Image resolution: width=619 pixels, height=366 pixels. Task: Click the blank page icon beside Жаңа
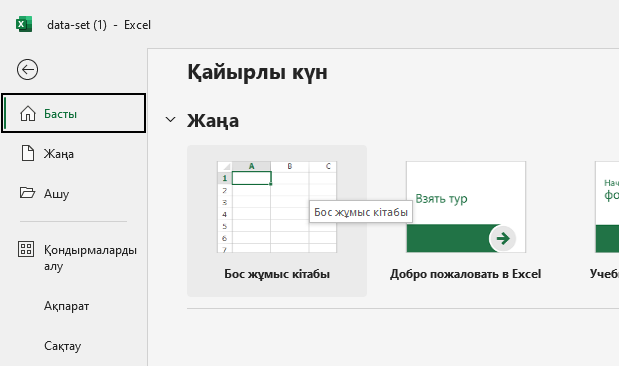pyautogui.click(x=28, y=153)
